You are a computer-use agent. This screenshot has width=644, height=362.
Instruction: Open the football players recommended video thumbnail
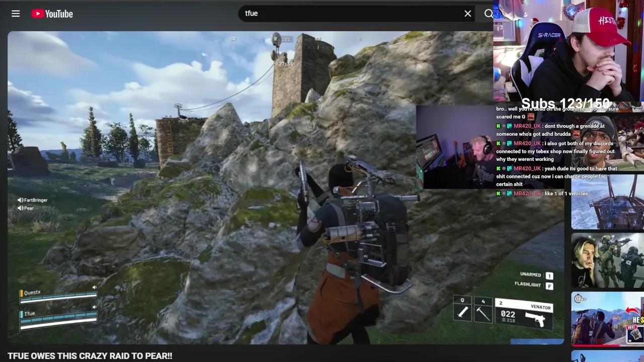coord(607,143)
